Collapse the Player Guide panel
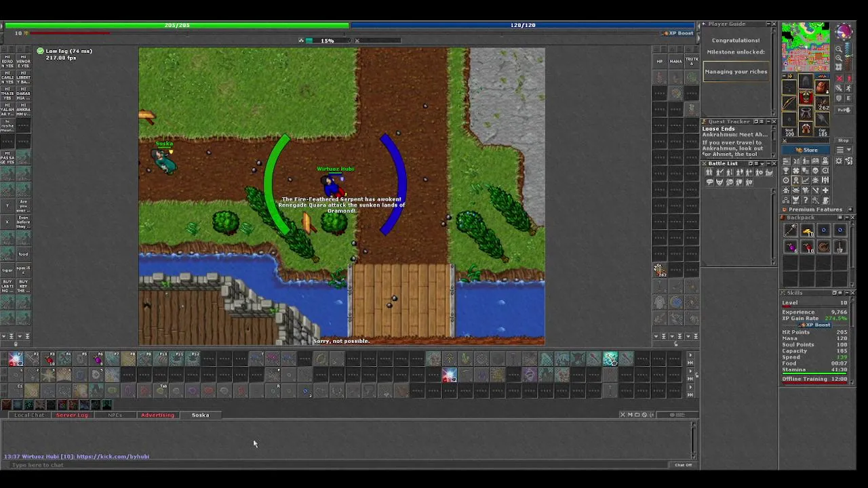 [768, 24]
